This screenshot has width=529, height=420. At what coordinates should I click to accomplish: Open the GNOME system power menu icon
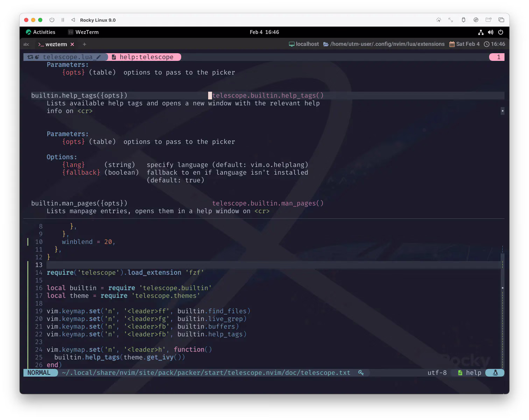pos(501,32)
